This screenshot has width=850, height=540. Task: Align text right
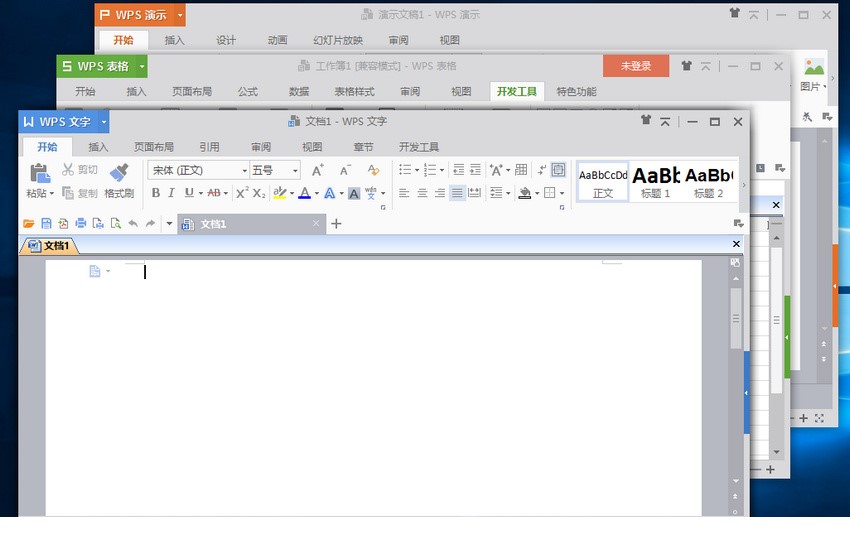pyautogui.click(x=440, y=192)
